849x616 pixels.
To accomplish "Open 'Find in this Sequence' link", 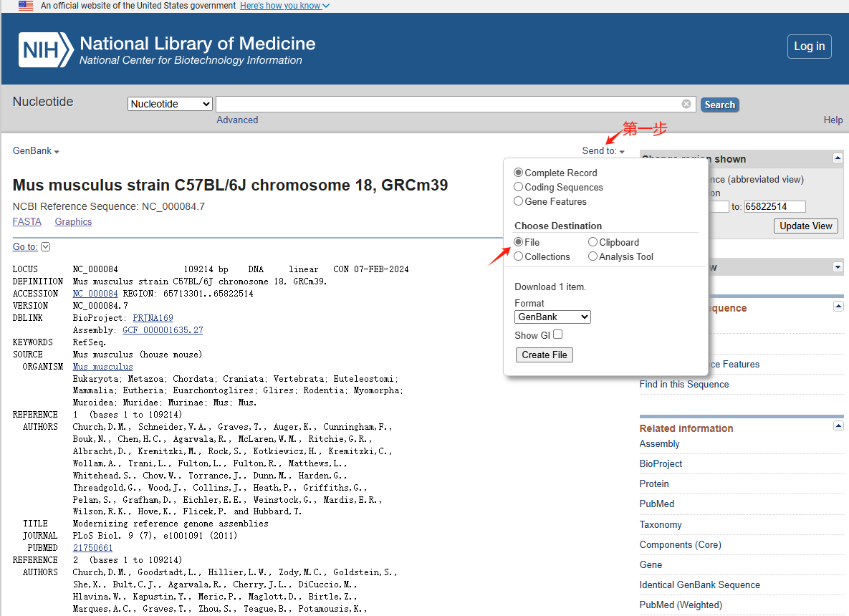I will click(683, 384).
